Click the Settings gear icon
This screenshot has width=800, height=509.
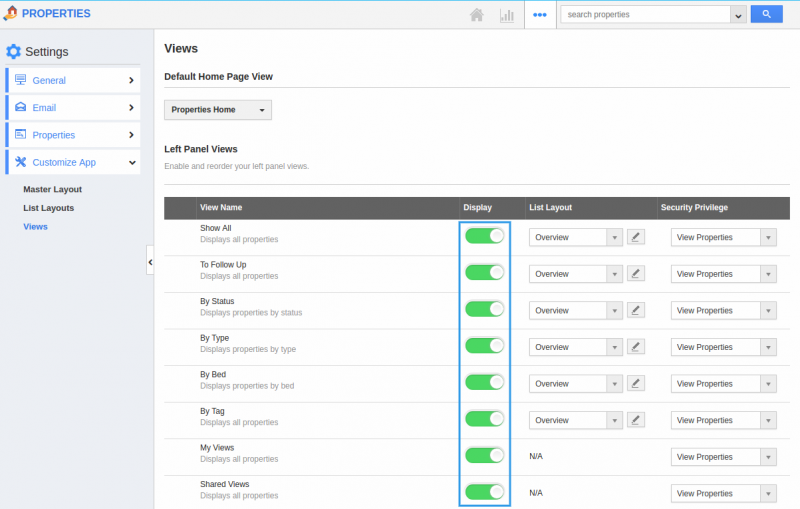13,52
